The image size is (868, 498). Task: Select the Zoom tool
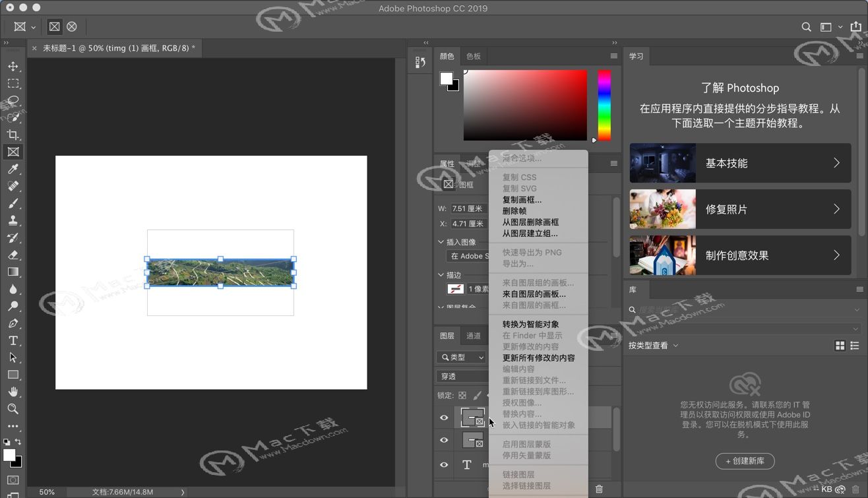[13, 409]
